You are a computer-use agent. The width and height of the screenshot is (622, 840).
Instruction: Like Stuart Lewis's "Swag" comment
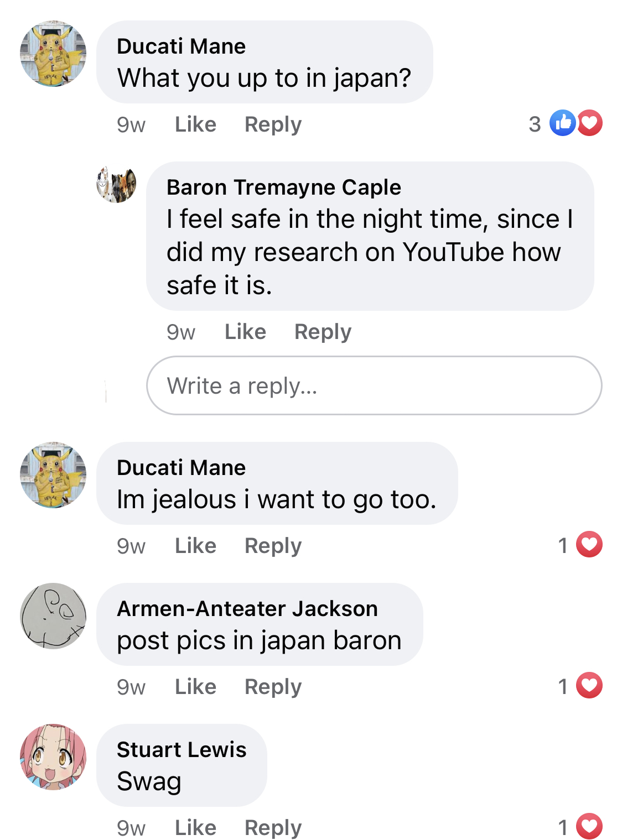(195, 828)
